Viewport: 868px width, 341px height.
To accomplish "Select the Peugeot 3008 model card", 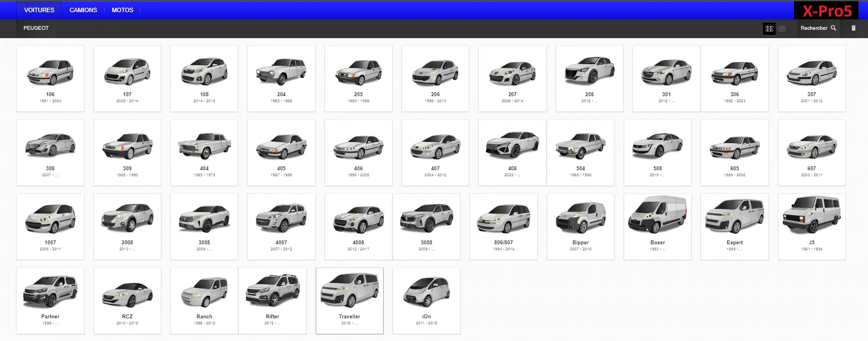I will click(204, 227).
